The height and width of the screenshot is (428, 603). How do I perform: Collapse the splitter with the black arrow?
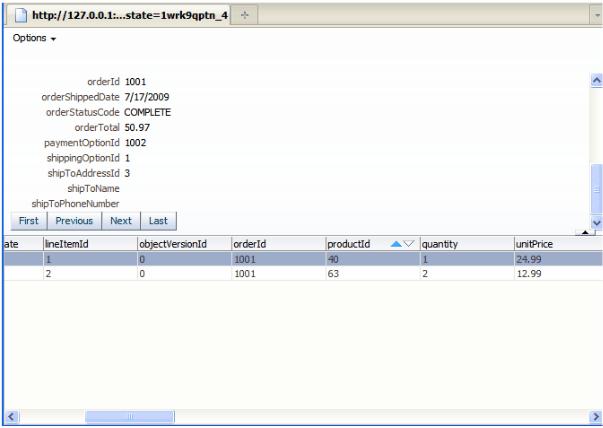click(585, 232)
